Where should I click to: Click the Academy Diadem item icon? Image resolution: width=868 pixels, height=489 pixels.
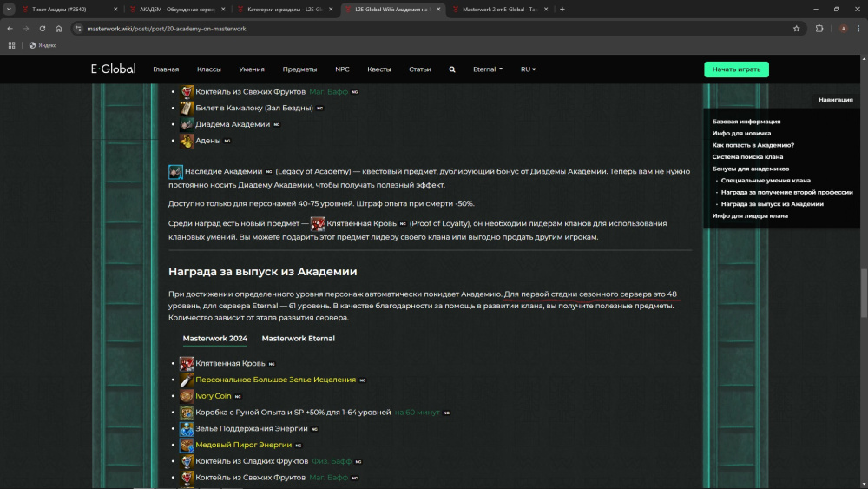(187, 124)
